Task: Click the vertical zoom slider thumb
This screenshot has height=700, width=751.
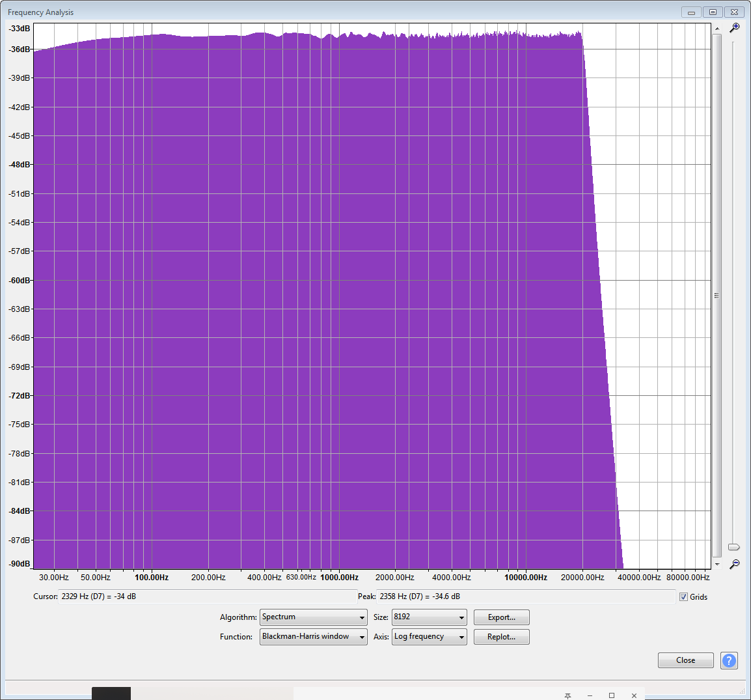Action: click(734, 547)
